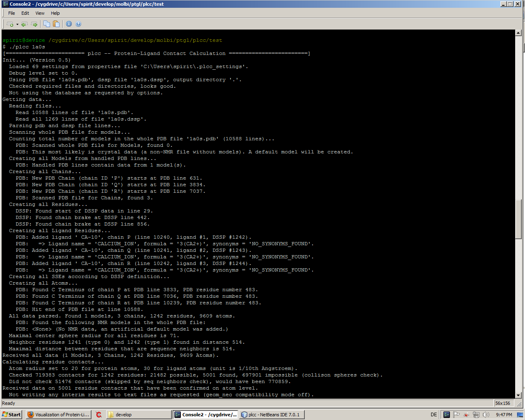525x420 pixels.
Task: Click the DE language indicator in taskbar
Action: 434,415
